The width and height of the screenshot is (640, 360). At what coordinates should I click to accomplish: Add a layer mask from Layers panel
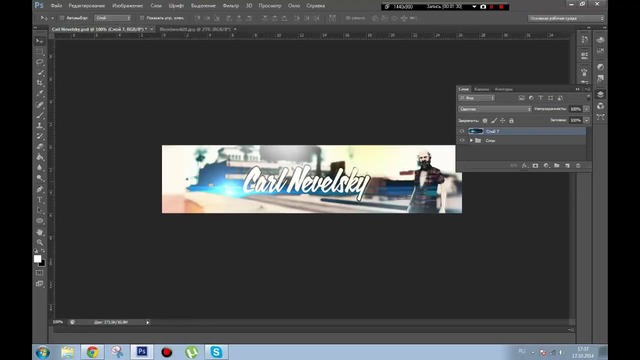(x=535, y=166)
